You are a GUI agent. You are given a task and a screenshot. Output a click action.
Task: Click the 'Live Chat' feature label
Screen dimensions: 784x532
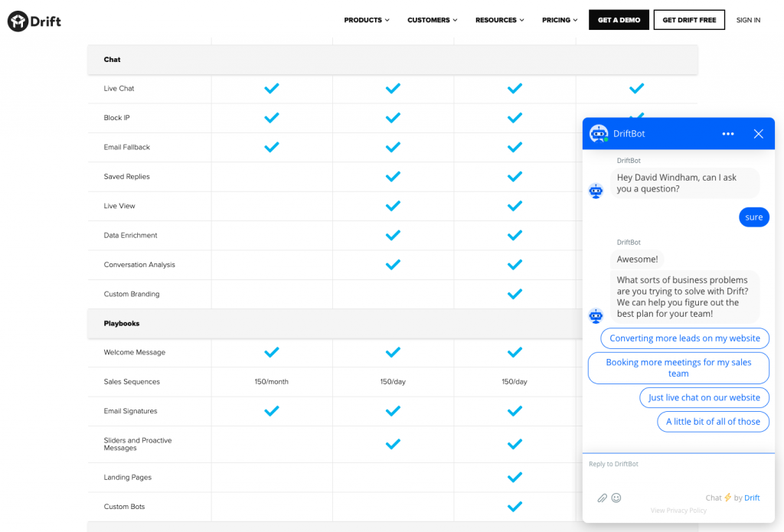pos(119,89)
